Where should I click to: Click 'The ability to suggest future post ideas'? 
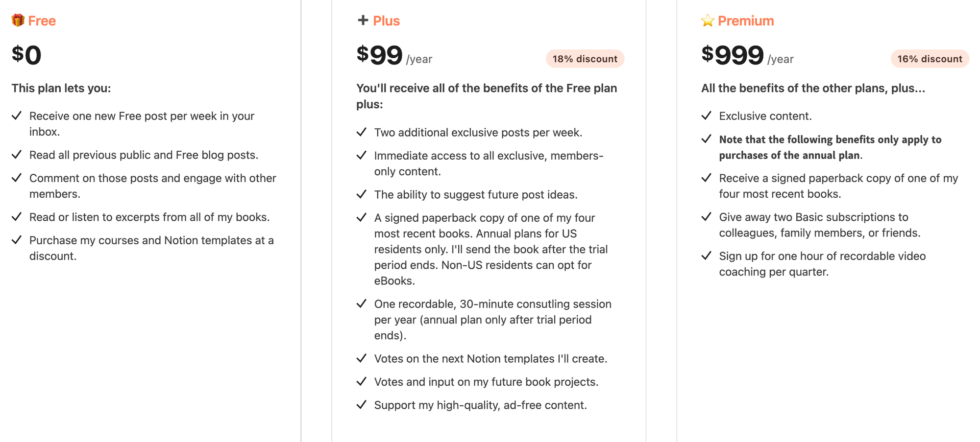pos(476,194)
